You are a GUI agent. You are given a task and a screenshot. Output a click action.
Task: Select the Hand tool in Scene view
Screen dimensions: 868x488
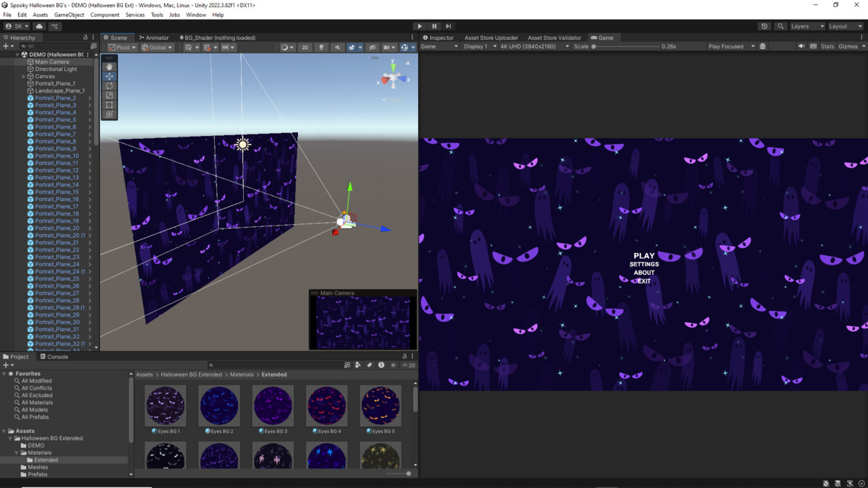[109, 67]
